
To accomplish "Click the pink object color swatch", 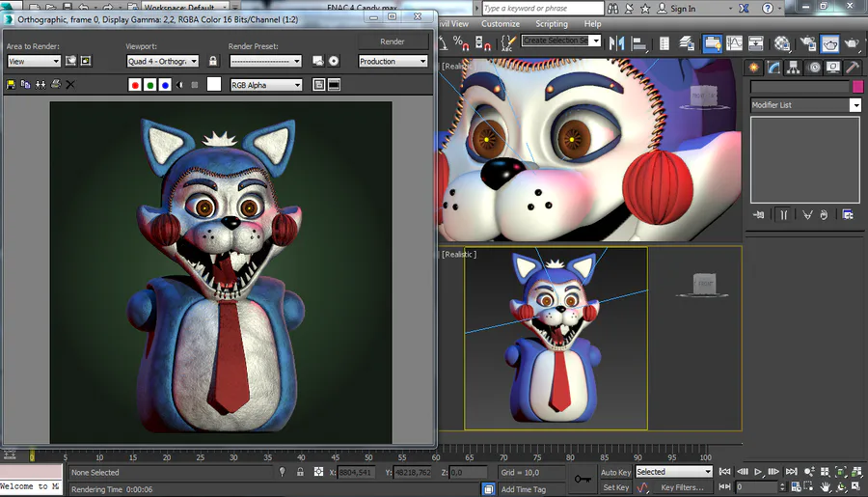I will click(857, 87).
